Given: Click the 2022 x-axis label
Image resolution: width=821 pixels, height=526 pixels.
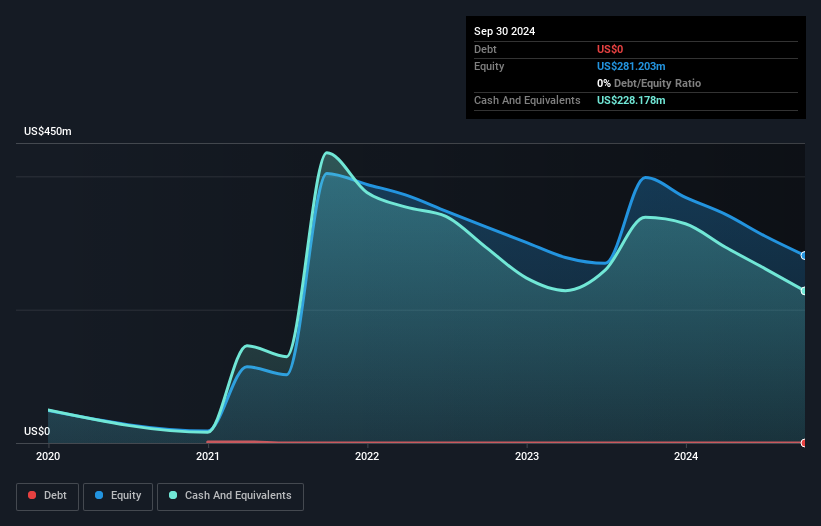Looking at the screenshot, I should coord(367,456).
